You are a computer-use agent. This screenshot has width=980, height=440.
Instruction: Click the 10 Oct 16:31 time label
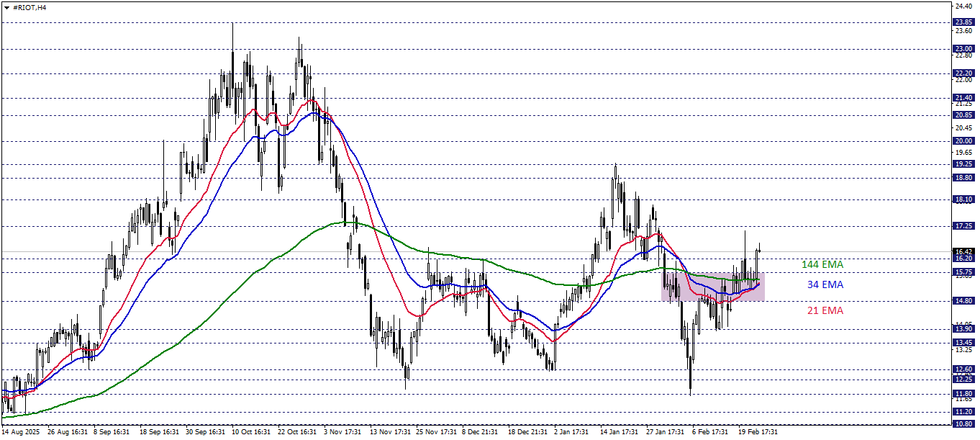pos(251,432)
